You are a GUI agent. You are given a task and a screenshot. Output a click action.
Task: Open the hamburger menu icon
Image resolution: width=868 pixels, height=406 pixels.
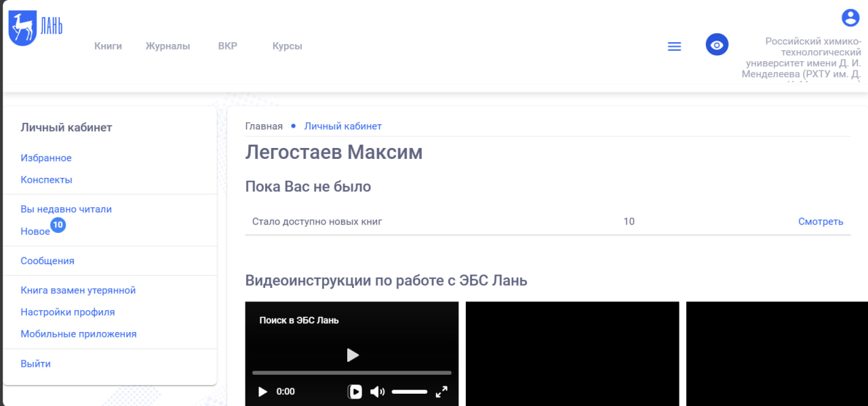(x=674, y=46)
